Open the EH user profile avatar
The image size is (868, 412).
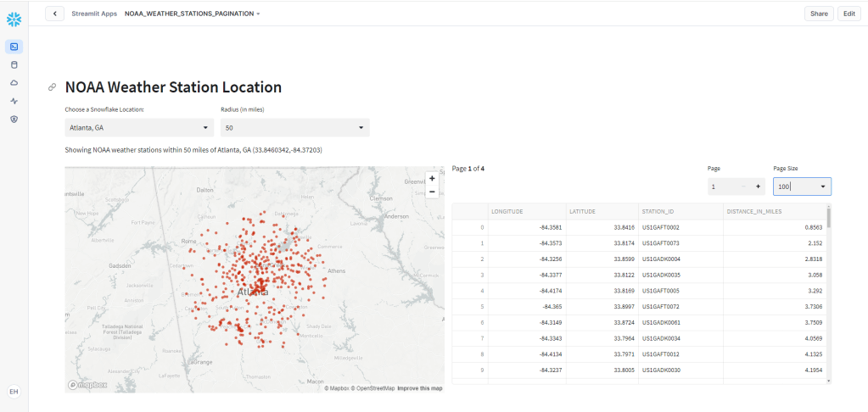click(x=14, y=391)
